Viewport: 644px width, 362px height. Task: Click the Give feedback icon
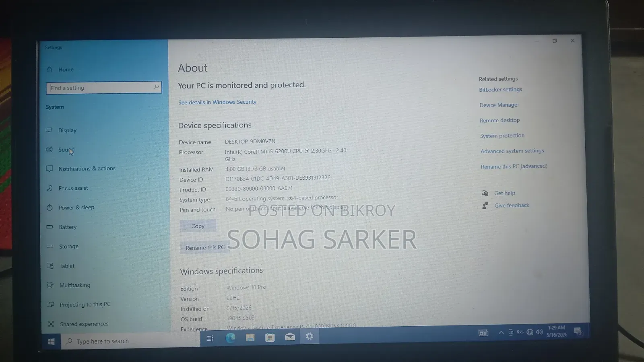485,206
